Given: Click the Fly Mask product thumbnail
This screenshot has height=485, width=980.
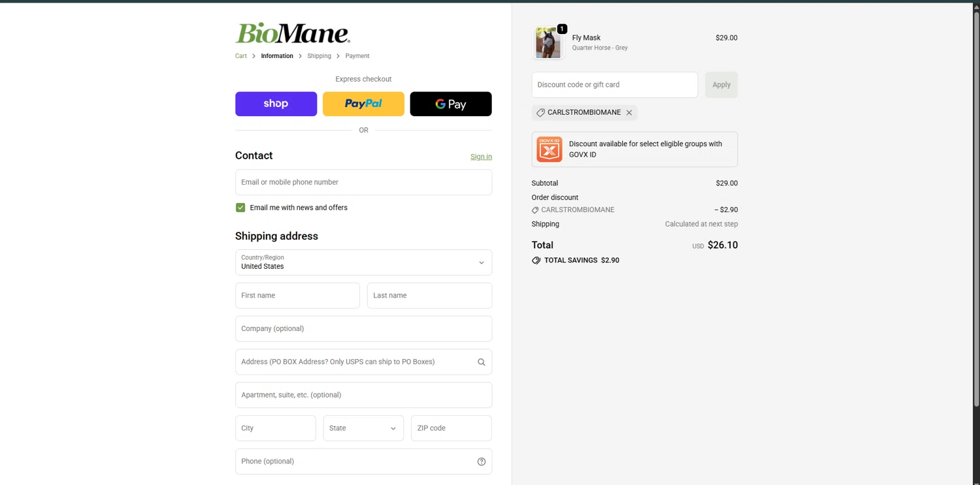Looking at the screenshot, I should point(548,43).
